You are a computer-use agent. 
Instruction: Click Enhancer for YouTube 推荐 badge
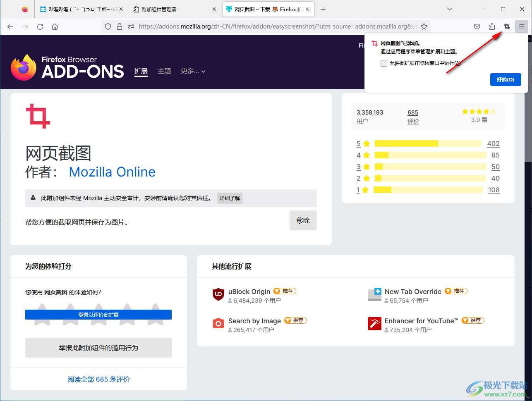click(x=472, y=320)
